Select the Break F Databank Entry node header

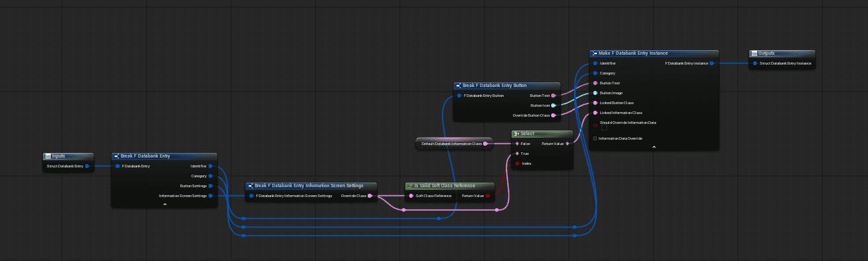coord(164,156)
